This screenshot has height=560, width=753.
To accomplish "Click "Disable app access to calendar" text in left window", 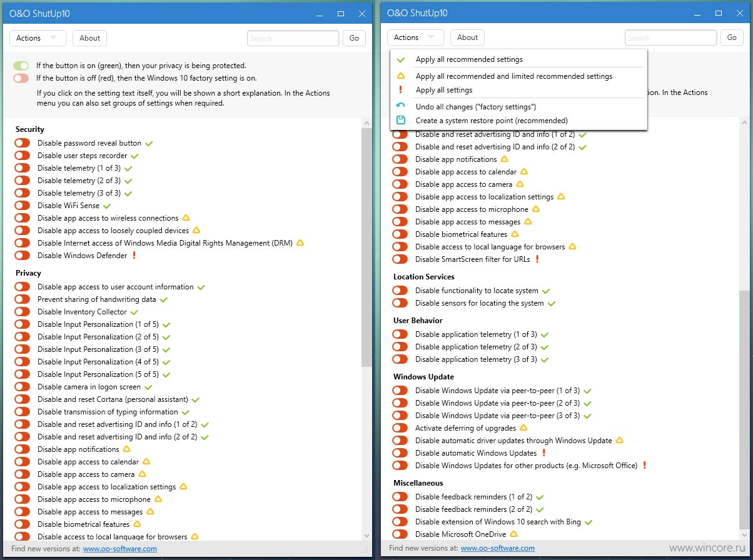I will click(88, 462).
